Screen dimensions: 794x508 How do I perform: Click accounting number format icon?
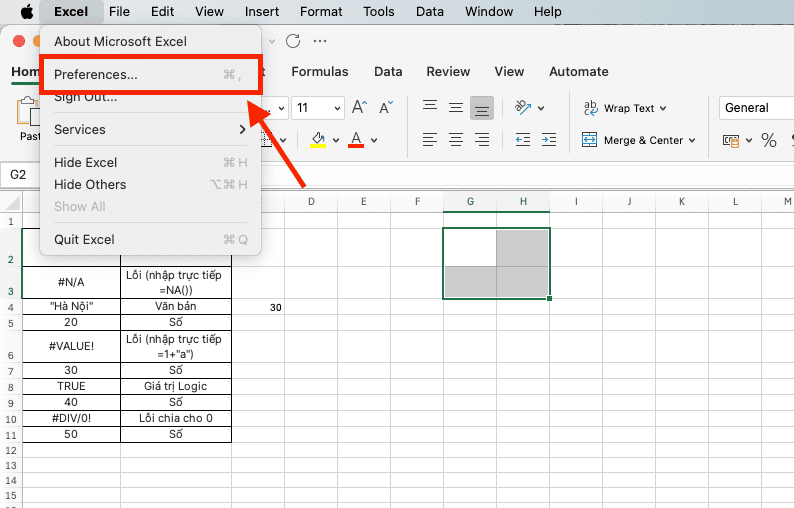pos(731,140)
